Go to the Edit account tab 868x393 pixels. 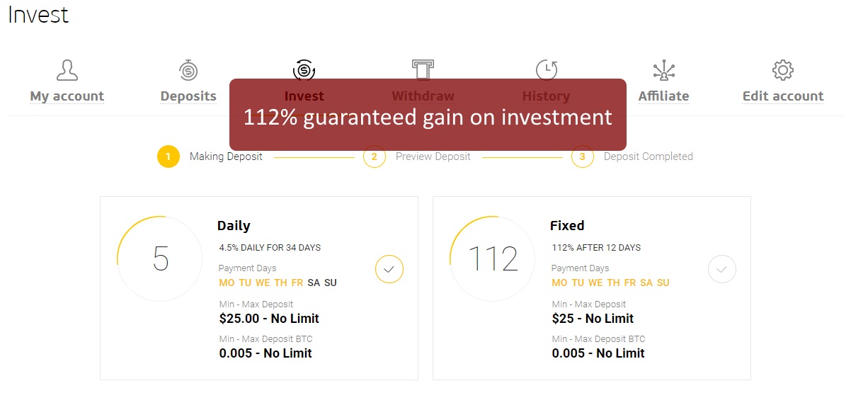click(x=783, y=96)
